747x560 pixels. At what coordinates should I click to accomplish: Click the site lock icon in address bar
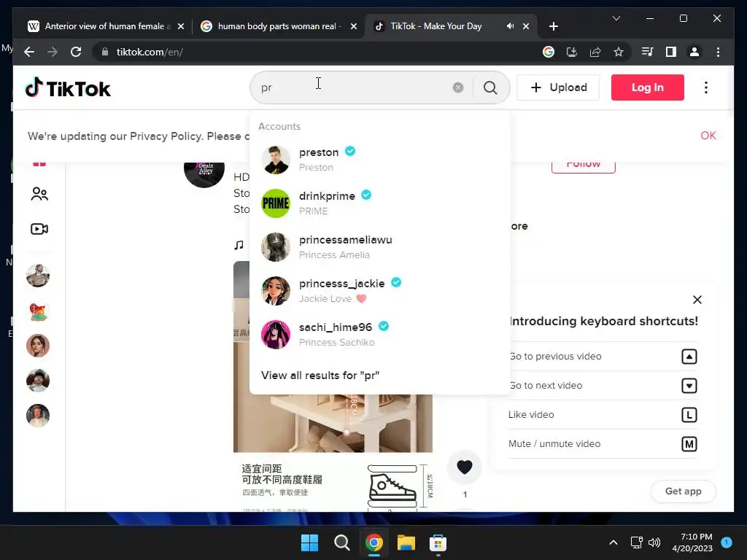point(105,52)
